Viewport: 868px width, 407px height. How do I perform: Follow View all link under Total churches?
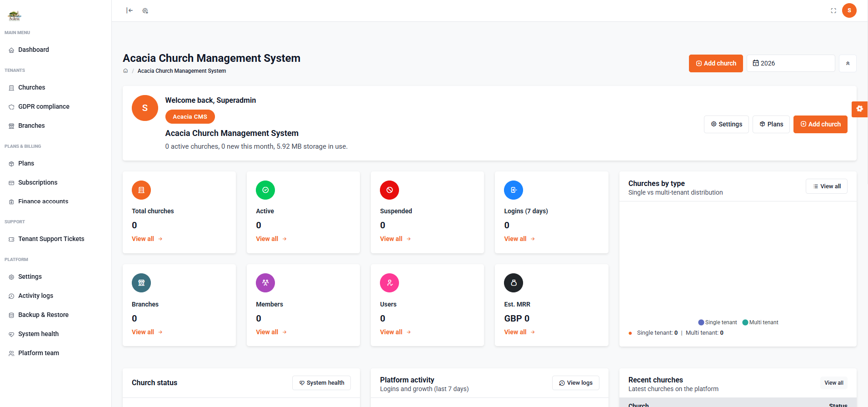147,239
